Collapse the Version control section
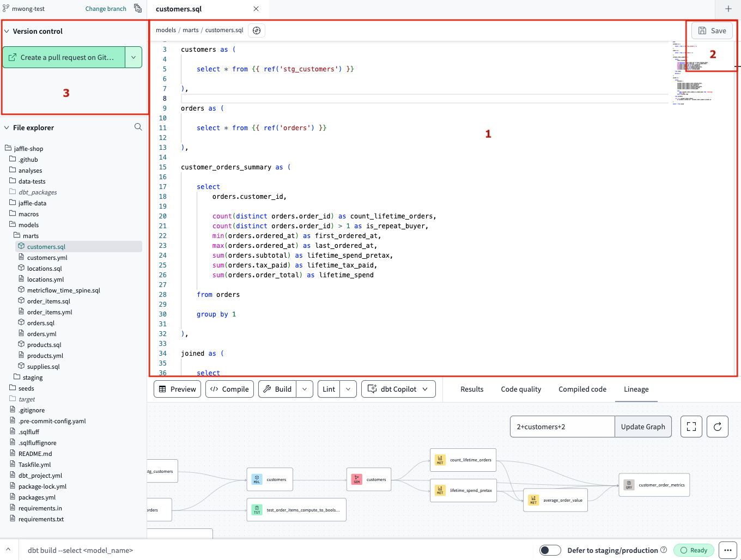The width and height of the screenshot is (741, 560). click(x=7, y=32)
